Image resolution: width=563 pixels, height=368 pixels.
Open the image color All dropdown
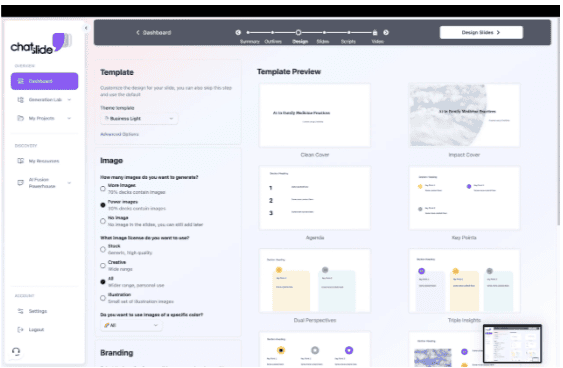(131, 325)
